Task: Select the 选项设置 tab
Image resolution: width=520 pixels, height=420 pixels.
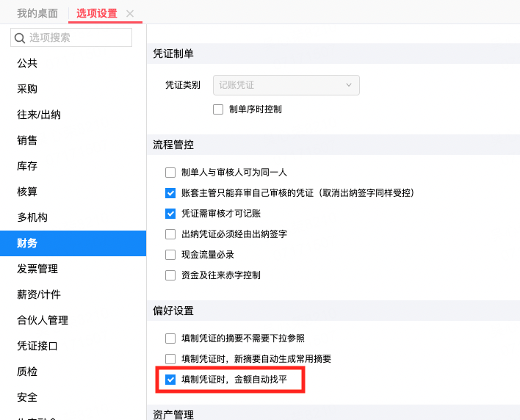Action: coord(96,14)
